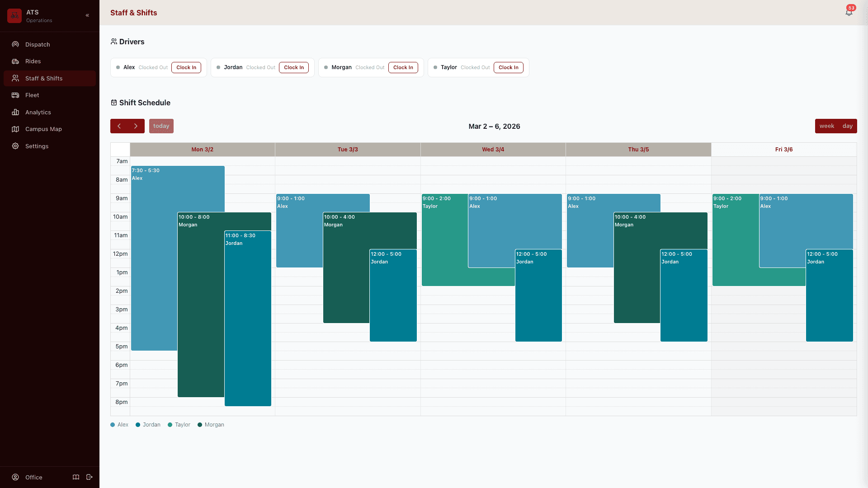Viewport: 868px width, 488px height.
Task: Click the logout icon at the bottom
Action: click(89, 477)
